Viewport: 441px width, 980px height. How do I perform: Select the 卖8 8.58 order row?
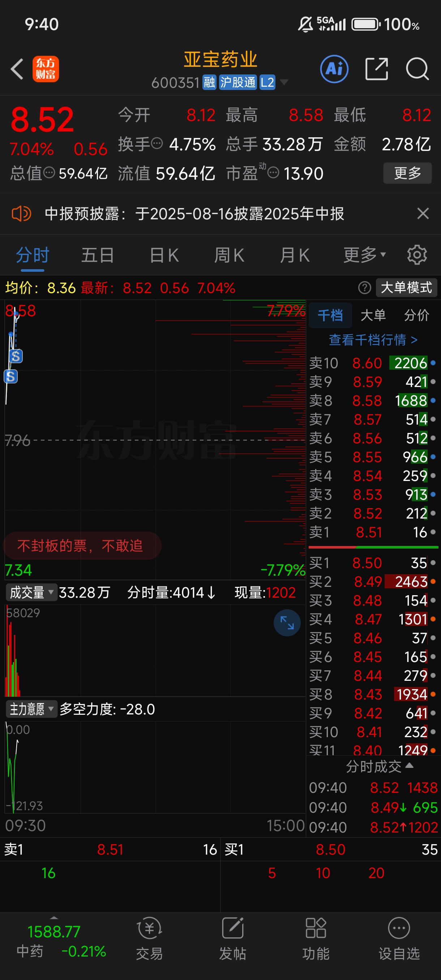(x=373, y=401)
